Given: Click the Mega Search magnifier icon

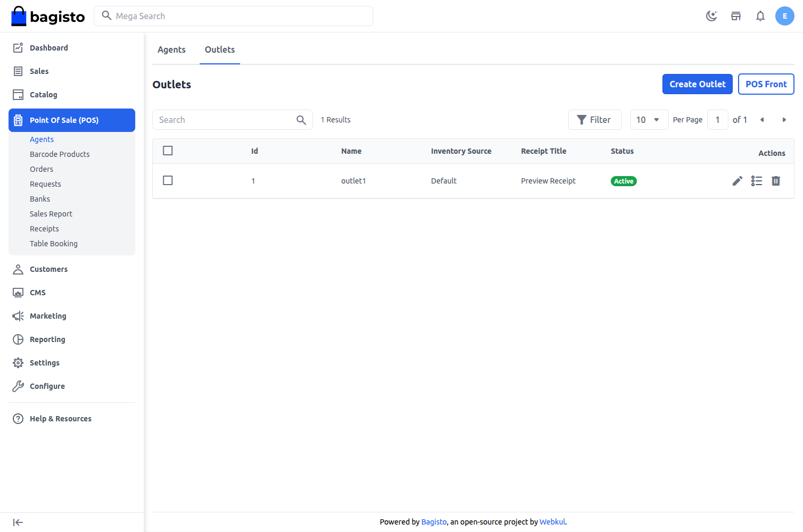Looking at the screenshot, I should click(x=106, y=15).
